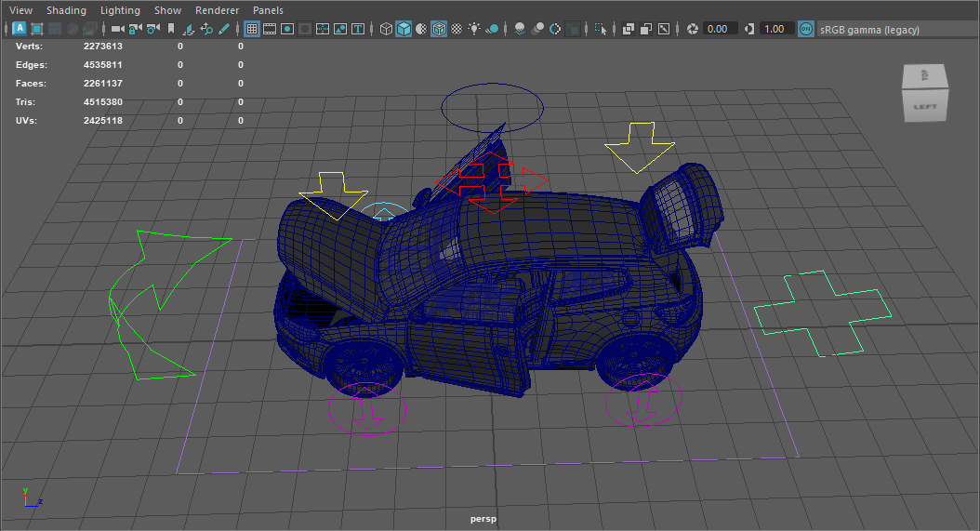Click the LEFT face of view cube
The height and width of the screenshot is (531, 980).
924,106
